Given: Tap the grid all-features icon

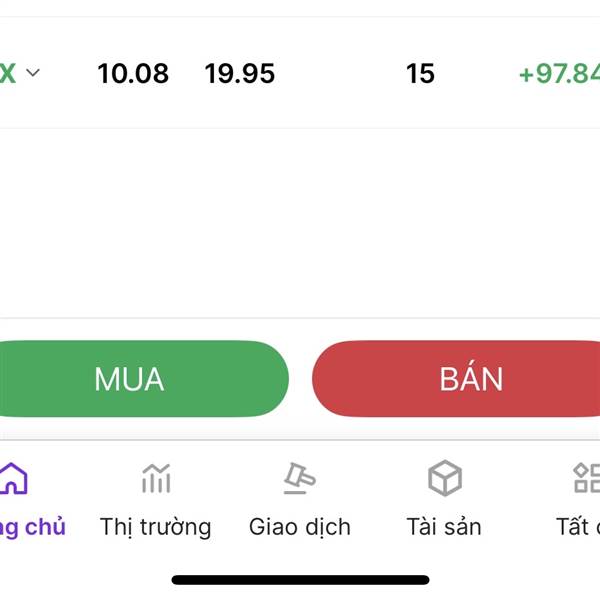Looking at the screenshot, I should tap(587, 478).
